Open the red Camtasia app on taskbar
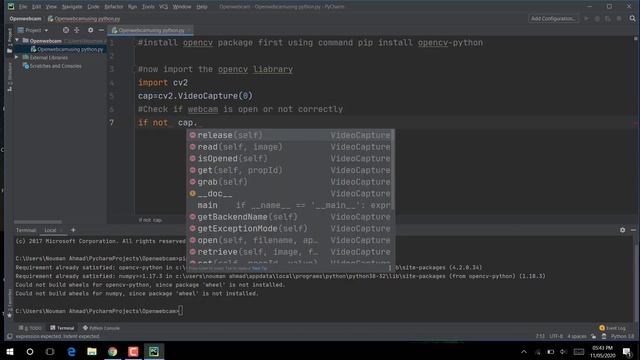Image resolution: width=640 pixels, height=360 pixels. [133, 351]
